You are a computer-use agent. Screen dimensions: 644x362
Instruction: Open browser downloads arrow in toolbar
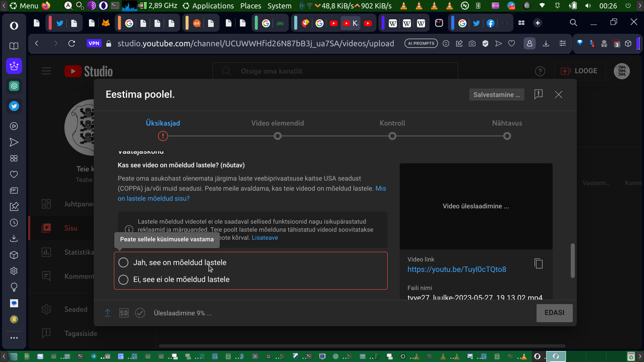coord(546,43)
